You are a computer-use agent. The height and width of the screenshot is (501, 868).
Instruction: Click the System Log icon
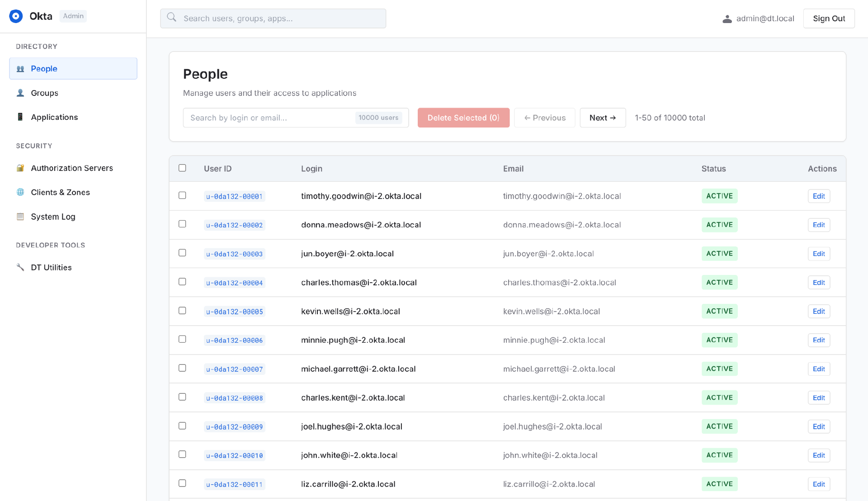pos(20,217)
